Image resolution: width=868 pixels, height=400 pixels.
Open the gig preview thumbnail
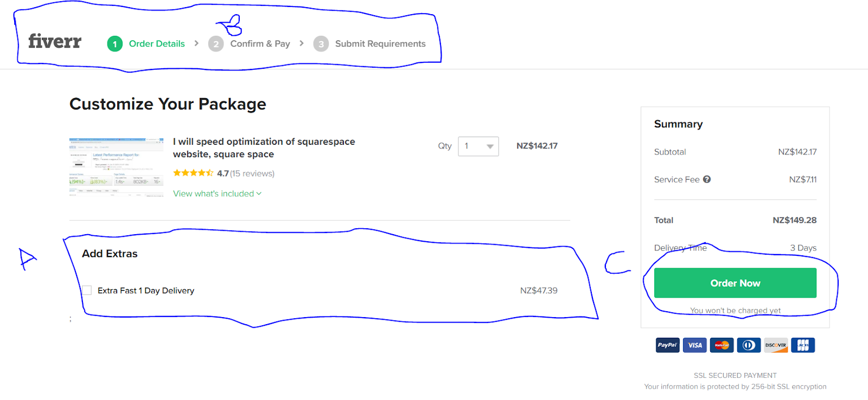click(116, 167)
